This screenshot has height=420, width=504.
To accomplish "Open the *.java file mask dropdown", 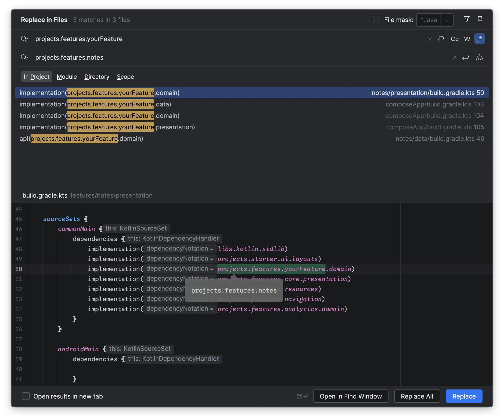I will [x=447, y=20].
